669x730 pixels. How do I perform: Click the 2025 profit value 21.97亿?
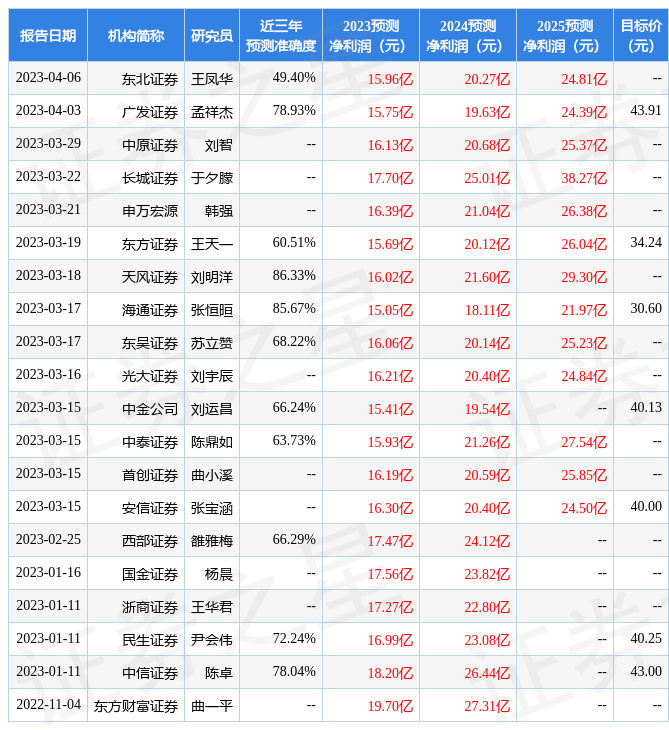584,311
